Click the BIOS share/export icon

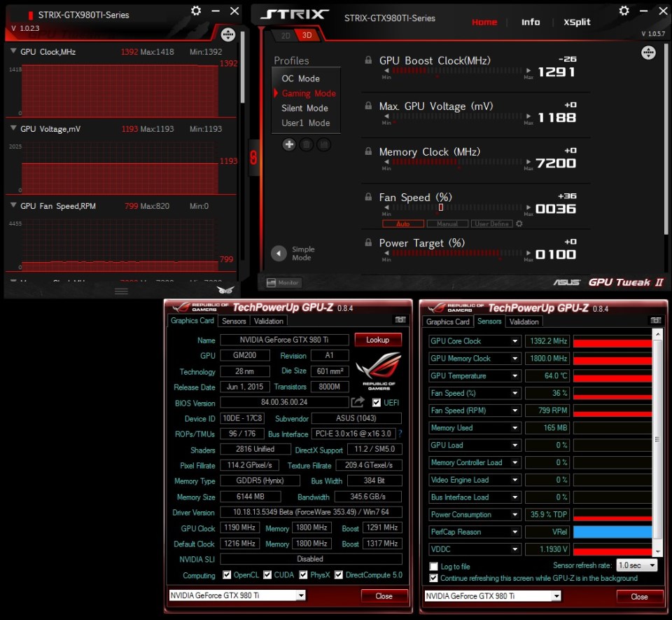[x=358, y=402]
